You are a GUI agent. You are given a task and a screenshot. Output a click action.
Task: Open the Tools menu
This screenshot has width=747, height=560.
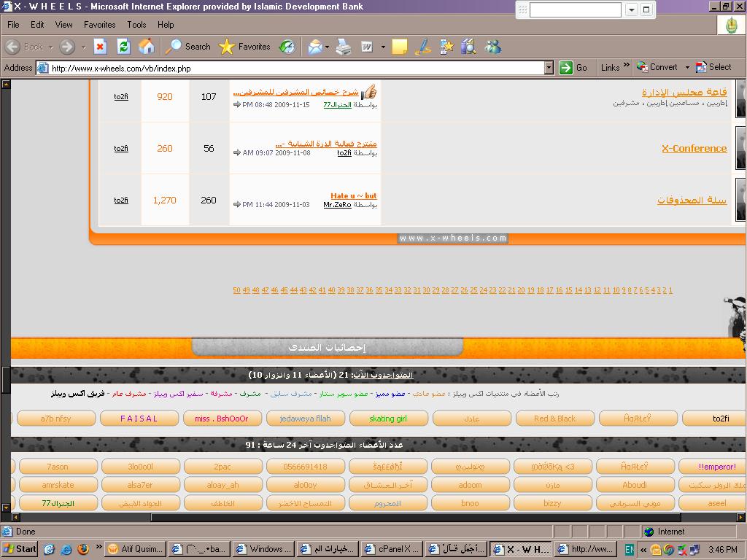click(x=136, y=25)
